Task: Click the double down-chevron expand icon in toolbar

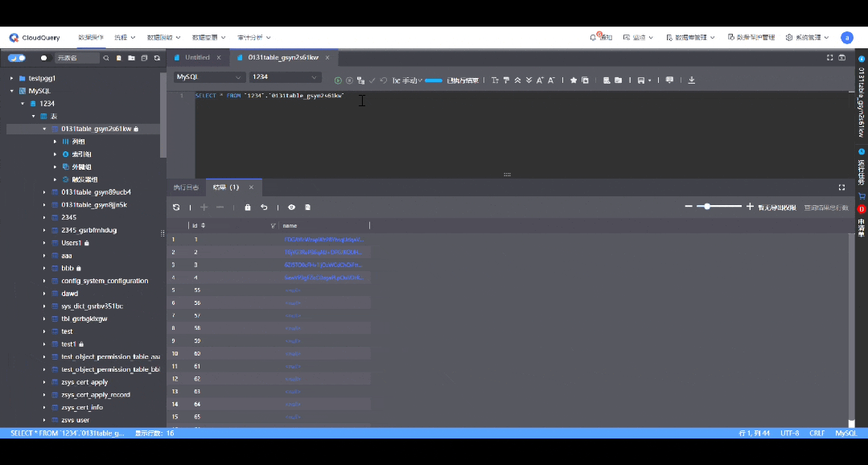Action: click(x=529, y=80)
